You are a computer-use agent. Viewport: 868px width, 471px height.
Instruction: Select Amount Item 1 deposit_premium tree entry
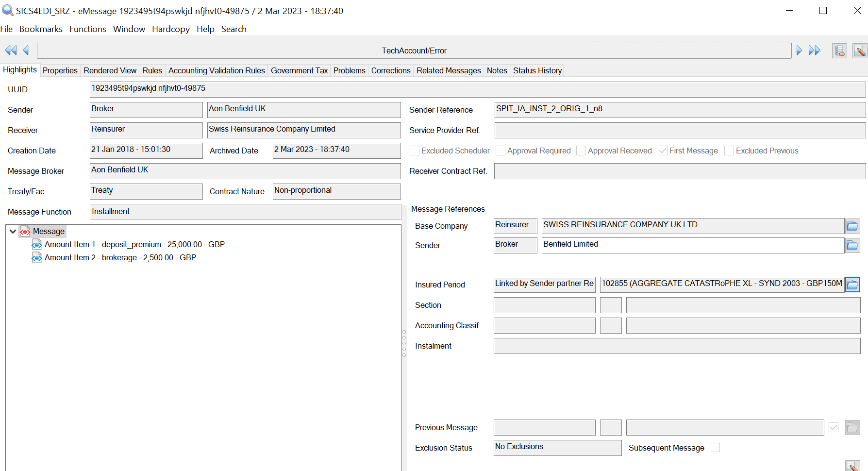134,245
